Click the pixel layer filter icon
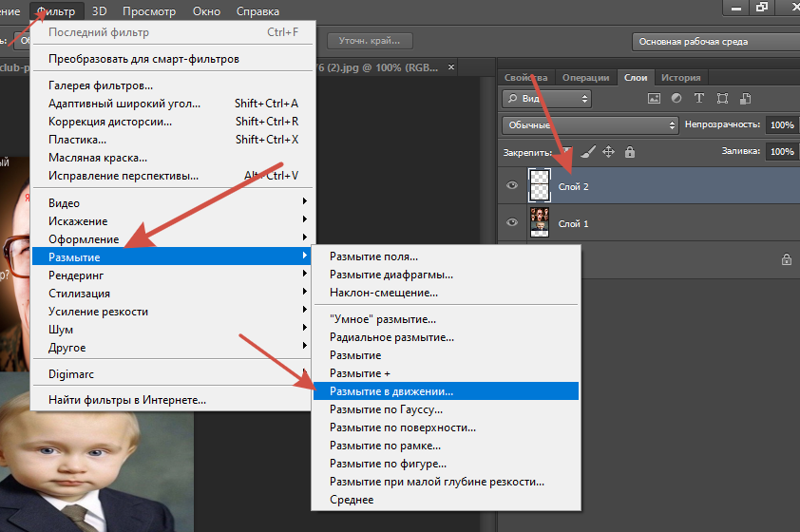 click(x=654, y=98)
